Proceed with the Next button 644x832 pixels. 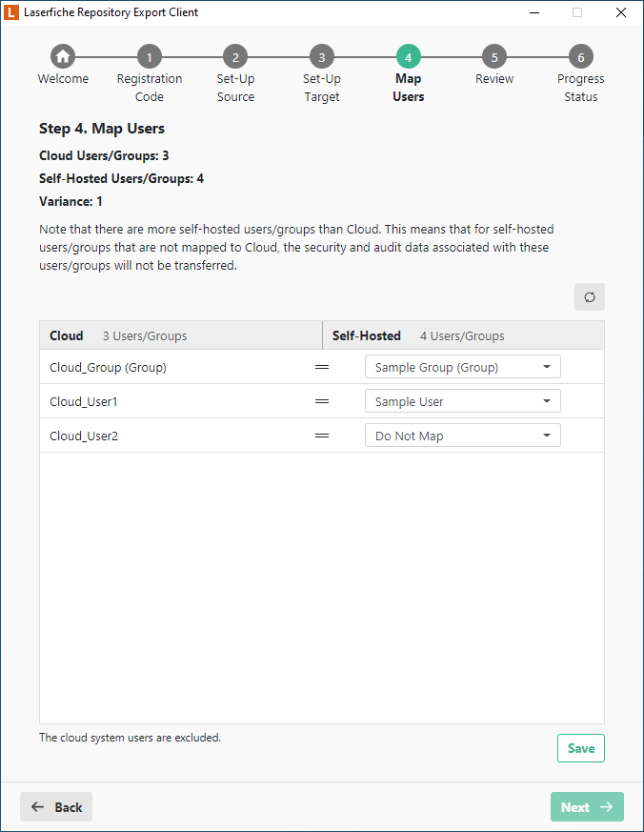(586, 807)
